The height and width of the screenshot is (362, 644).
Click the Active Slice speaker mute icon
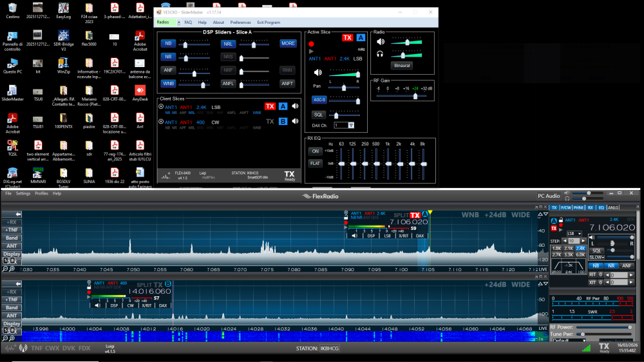(x=318, y=73)
